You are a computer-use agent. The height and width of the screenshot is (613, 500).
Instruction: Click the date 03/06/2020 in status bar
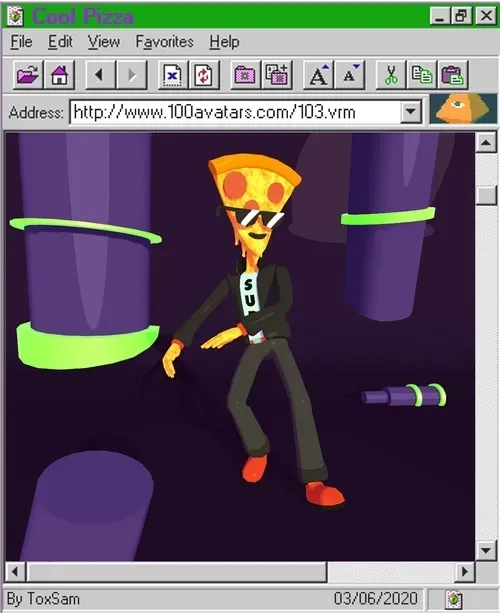coord(375,599)
